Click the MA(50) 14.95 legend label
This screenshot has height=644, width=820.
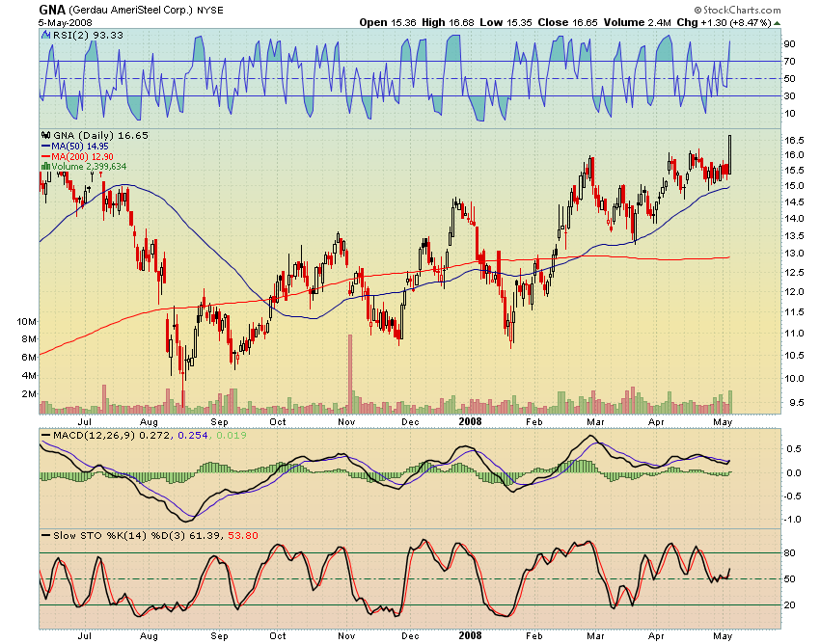pos(80,147)
